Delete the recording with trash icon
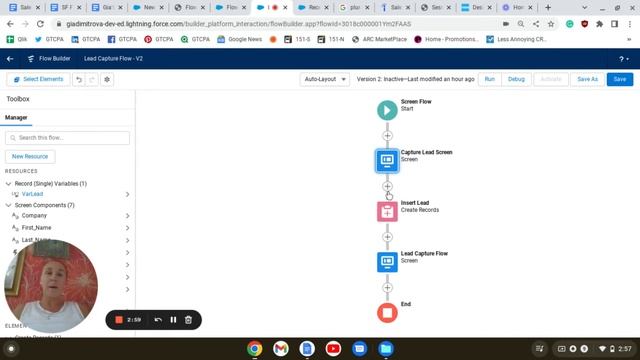This screenshot has height=360, width=640. [188, 320]
